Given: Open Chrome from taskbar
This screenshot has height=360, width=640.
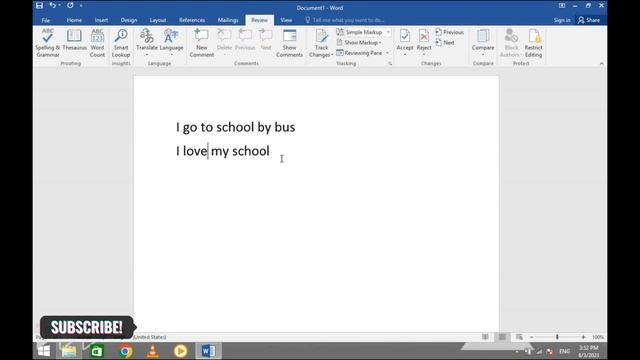Looking at the screenshot, I should (x=126, y=351).
